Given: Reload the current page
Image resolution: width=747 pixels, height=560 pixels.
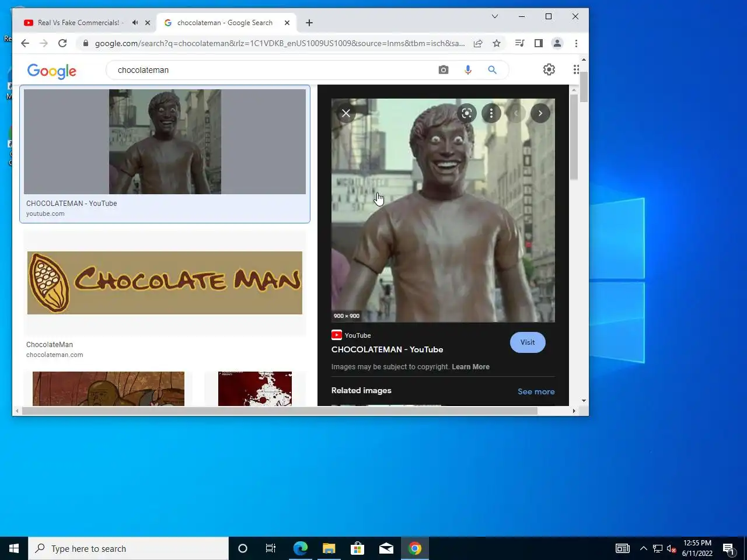Looking at the screenshot, I should [62, 43].
